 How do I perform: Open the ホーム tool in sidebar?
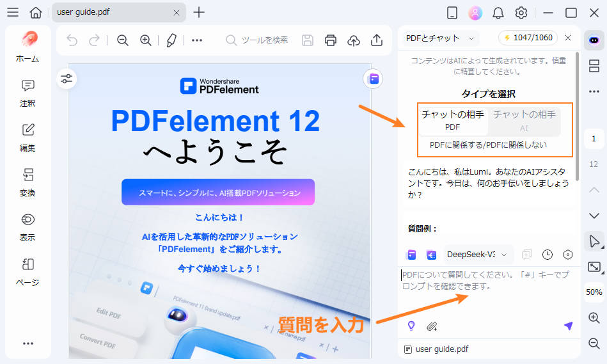(28, 47)
